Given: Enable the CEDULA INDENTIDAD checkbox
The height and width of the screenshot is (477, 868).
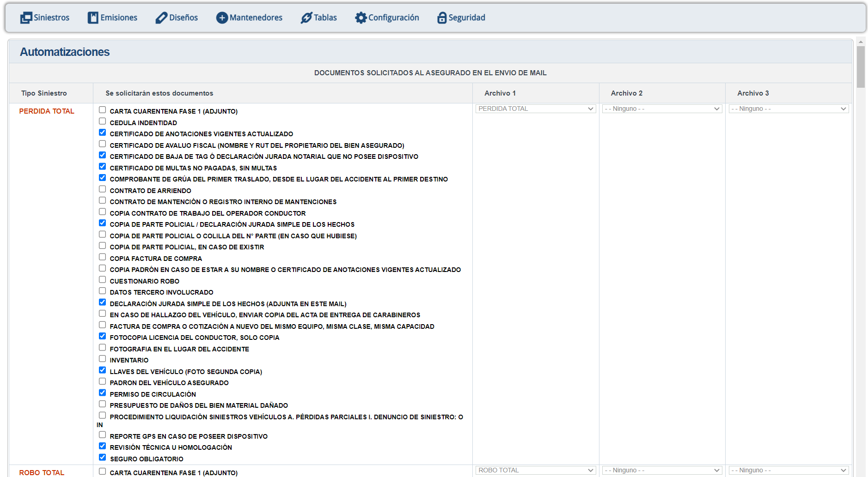Looking at the screenshot, I should click(103, 121).
